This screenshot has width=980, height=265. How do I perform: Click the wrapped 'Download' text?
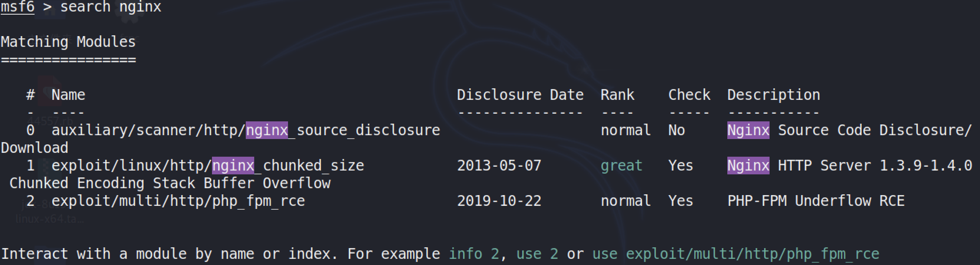pyautogui.click(x=35, y=148)
